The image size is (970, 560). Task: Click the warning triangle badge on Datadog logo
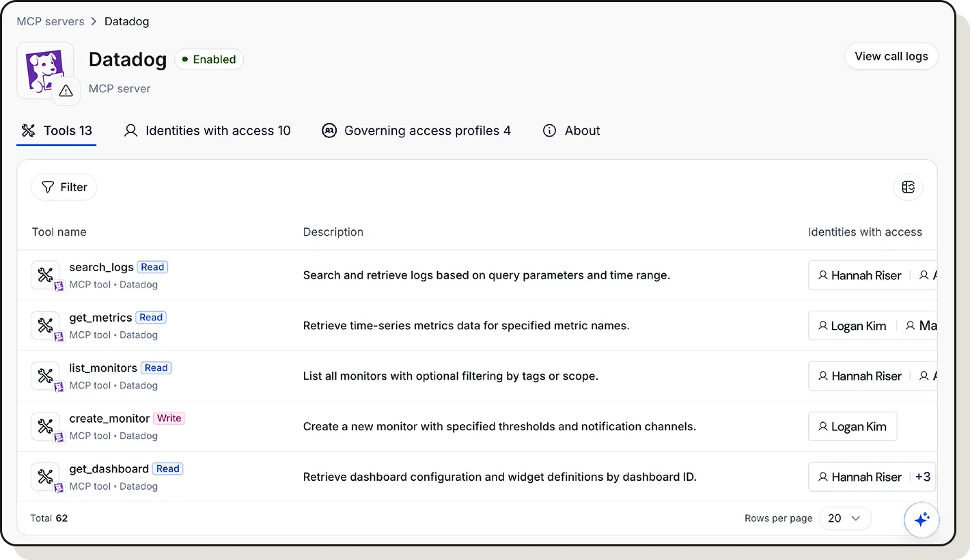[x=66, y=91]
